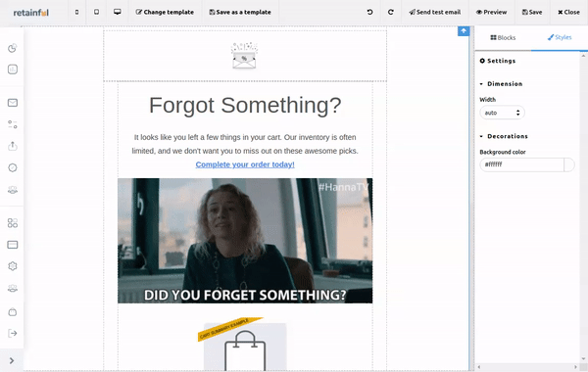
Task: Switch to tablet device preview icon
Action: pyautogui.click(x=96, y=12)
